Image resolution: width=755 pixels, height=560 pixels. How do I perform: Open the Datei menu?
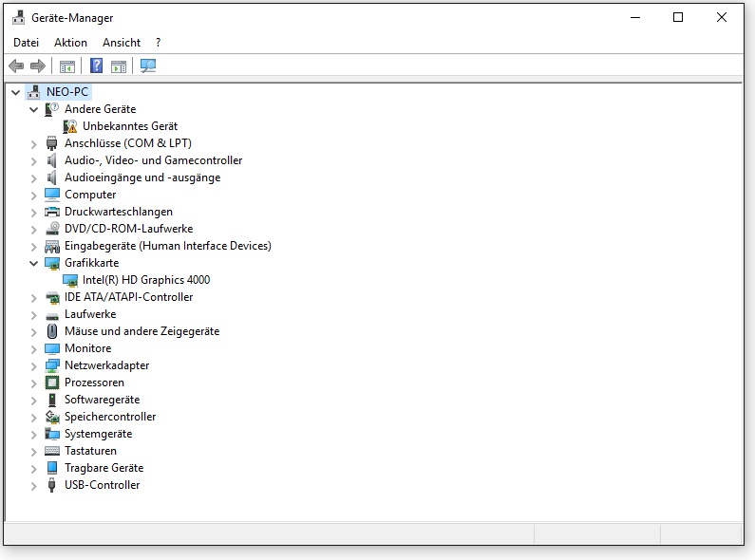coord(26,43)
